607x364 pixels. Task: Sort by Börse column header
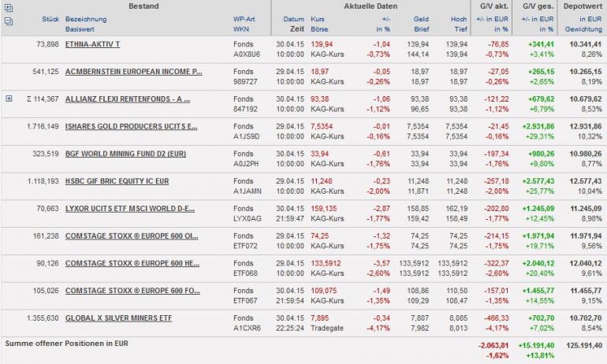coord(319,28)
